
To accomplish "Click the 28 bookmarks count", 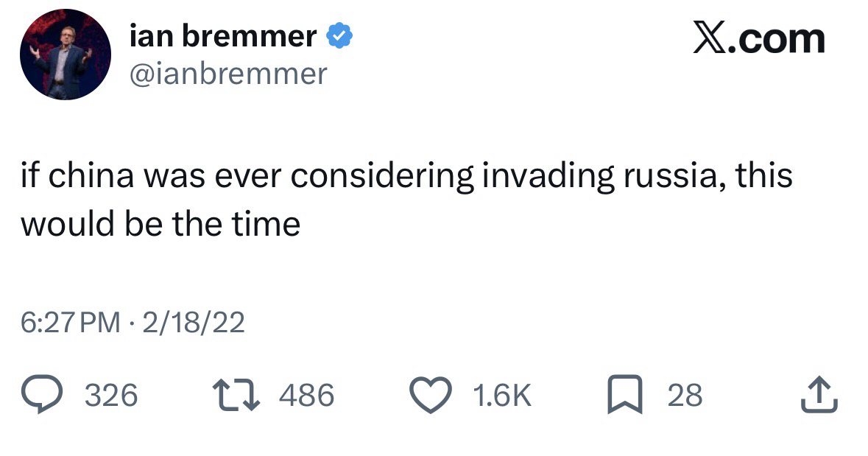I will coord(685,396).
